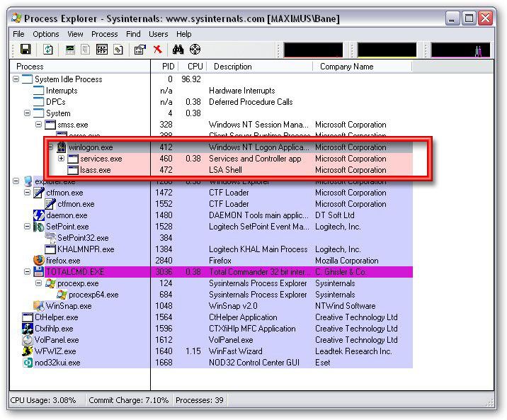Click the Ctxfihlp.exe icon
The image size is (507, 420).
click(28, 329)
